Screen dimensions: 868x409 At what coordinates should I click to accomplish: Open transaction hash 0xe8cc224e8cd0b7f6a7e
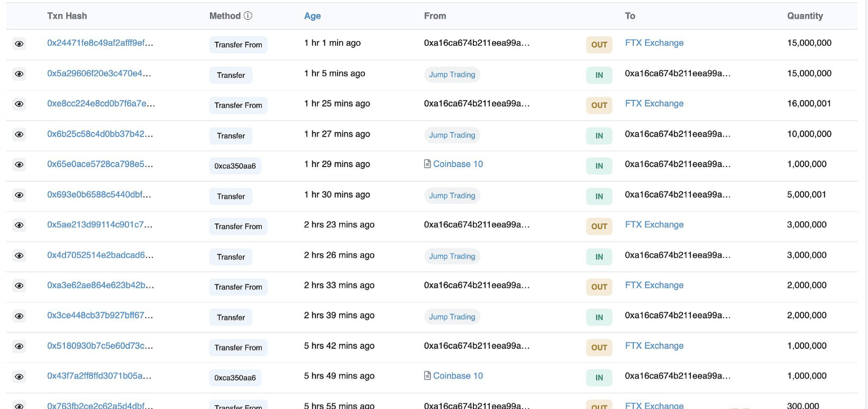tap(100, 104)
